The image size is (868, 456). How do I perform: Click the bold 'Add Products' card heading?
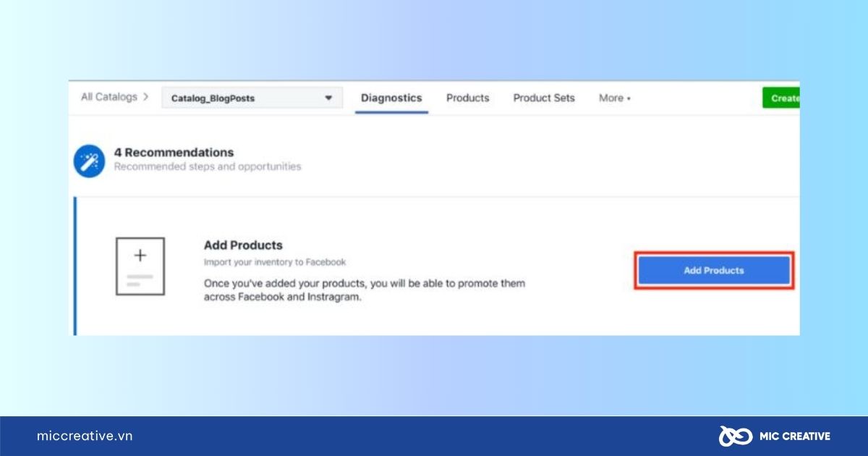point(243,245)
